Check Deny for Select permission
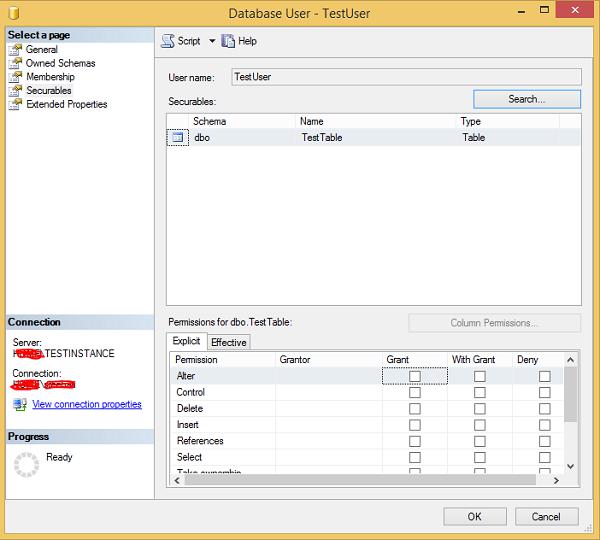Image resolution: width=600 pixels, height=540 pixels. pos(545,457)
